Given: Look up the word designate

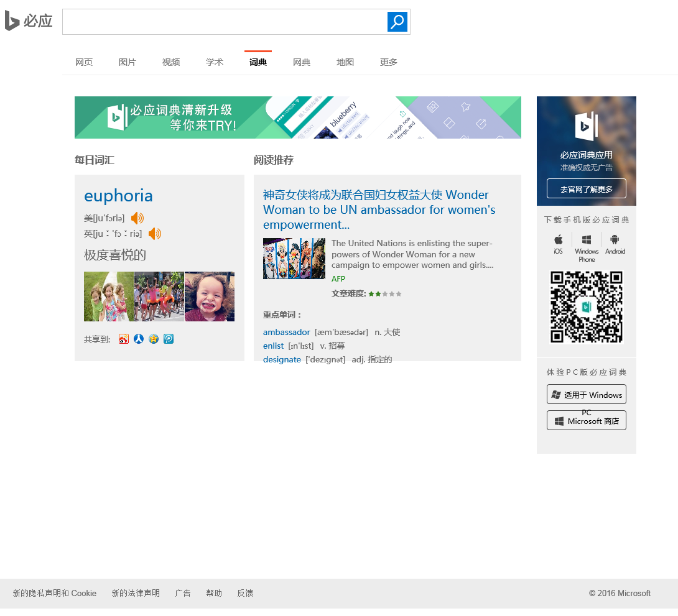Looking at the screenshot, I should pyautogui.click(x=282, y=359).
